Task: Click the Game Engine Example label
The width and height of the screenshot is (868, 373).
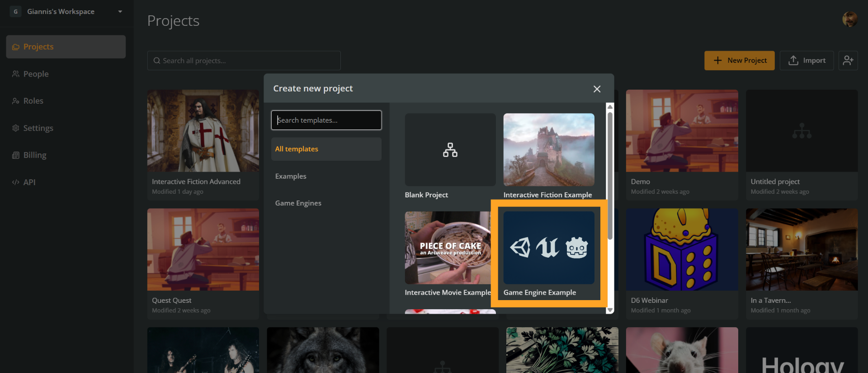Action: pos(540,293)
